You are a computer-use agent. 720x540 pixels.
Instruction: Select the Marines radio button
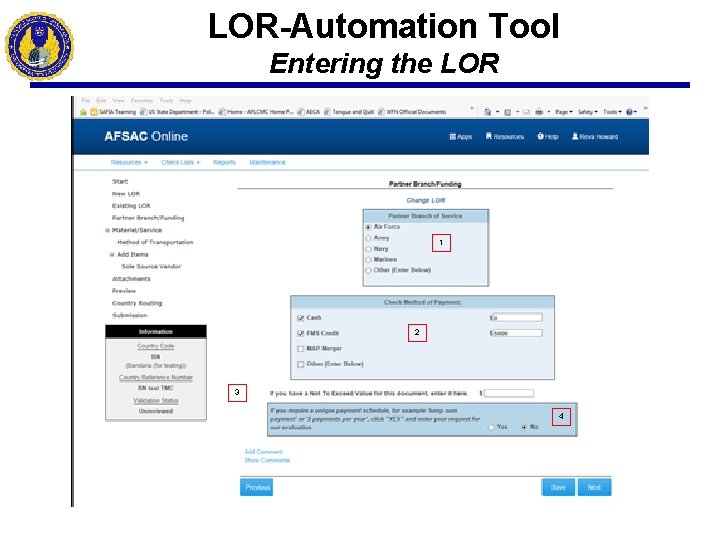[368, 259]
